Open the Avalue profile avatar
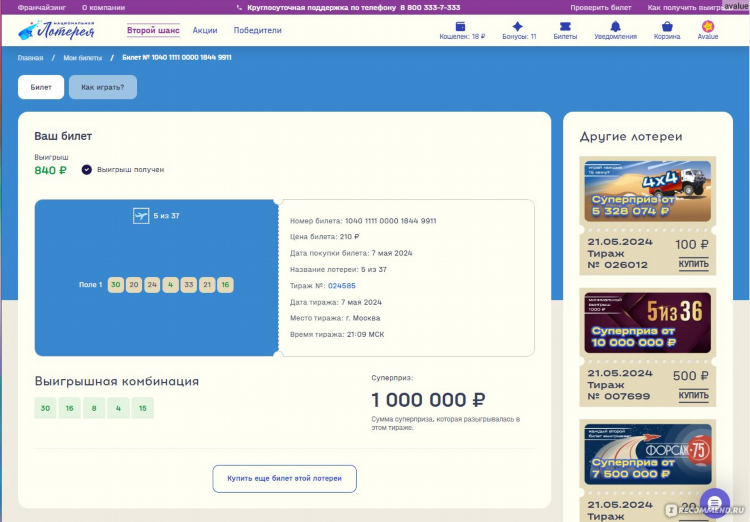 click(708, 26)
